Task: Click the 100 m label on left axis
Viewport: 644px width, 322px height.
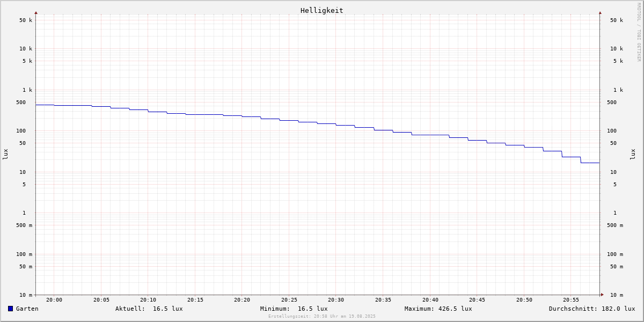Action: coord(24,254)
